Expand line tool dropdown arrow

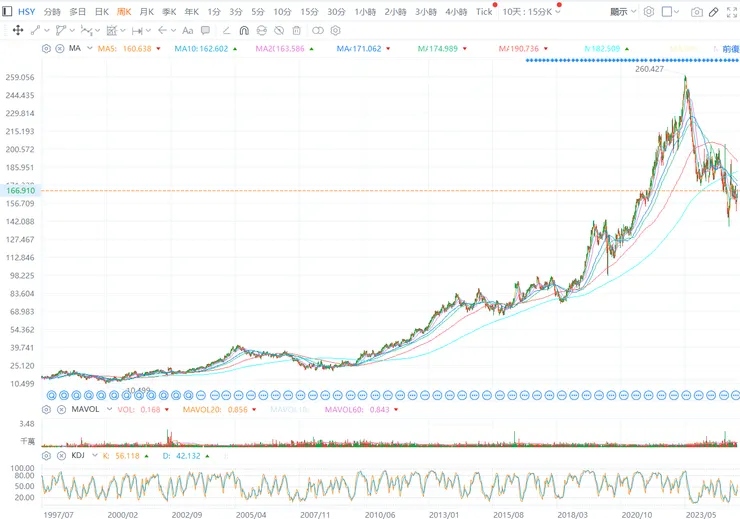pyautogui.click(x=47, y=31)
